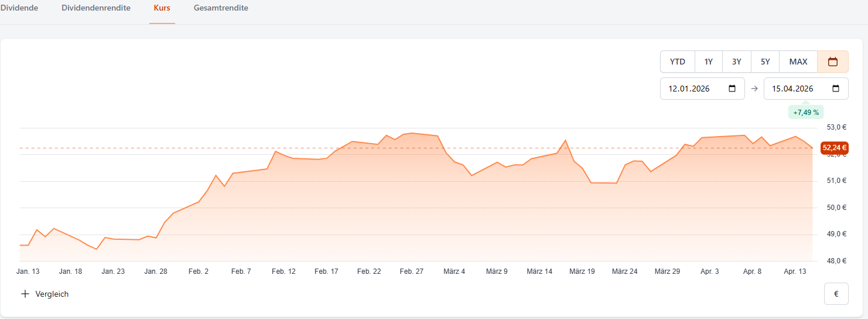Viewport: 868px width, 319px height.
Task: Click the plus icon beside Vergleich
Action: pos(25,294)
